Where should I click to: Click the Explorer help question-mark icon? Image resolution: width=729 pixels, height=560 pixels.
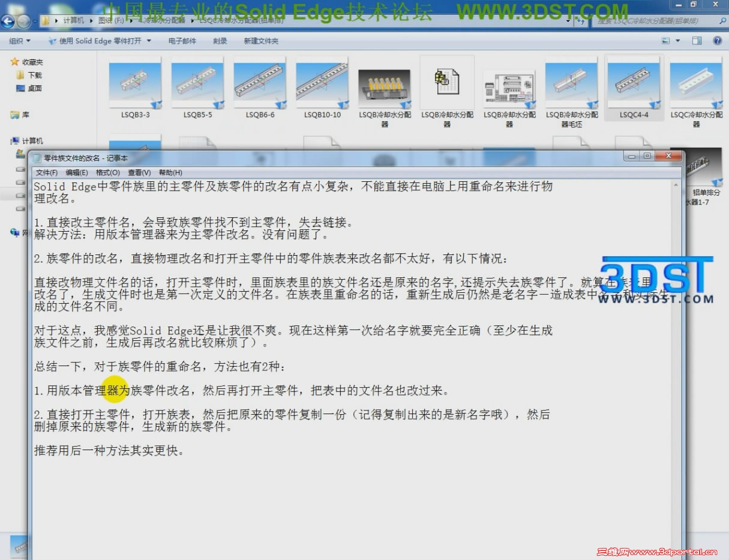click(x=717, y=41)
